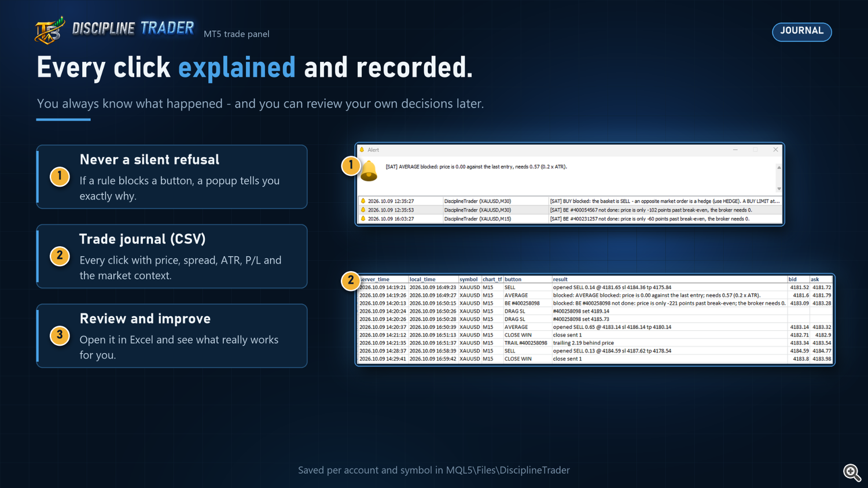Viewport: 868px width, 488px height.
Task: Click the 'Never a silent refusal' heading
Action: coord(149,160)
